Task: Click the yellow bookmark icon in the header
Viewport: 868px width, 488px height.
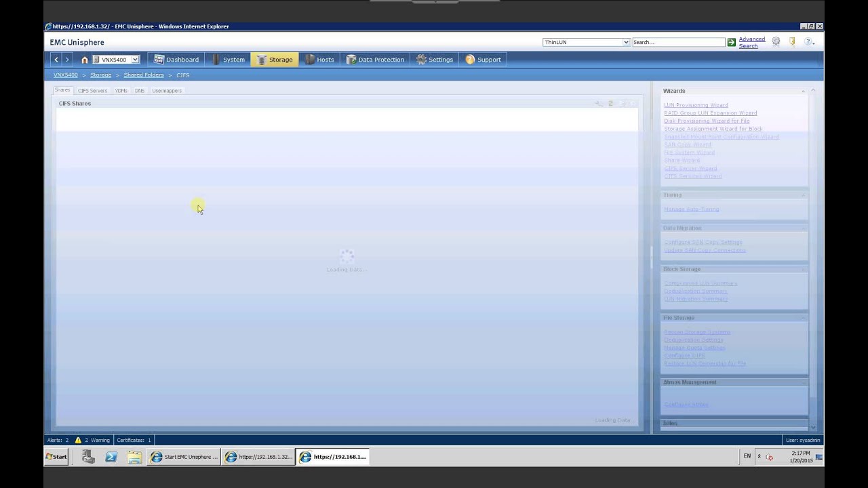Action: 792,42
